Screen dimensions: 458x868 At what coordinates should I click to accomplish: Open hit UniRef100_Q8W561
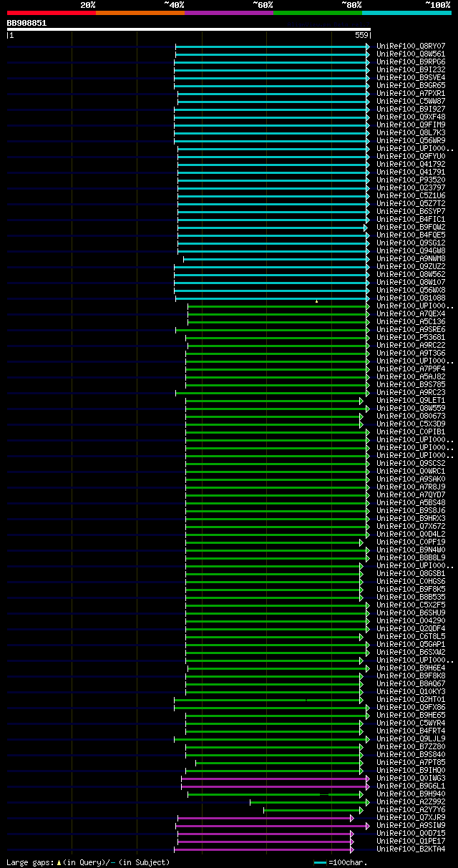[x=411, y=54]
